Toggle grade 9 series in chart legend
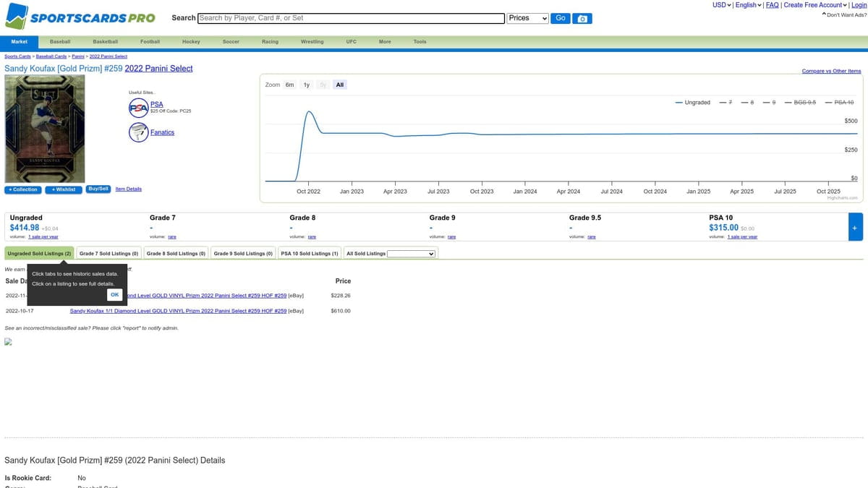Screen dimensions: 868x488 pyautogui.click(x=769, y=103)
